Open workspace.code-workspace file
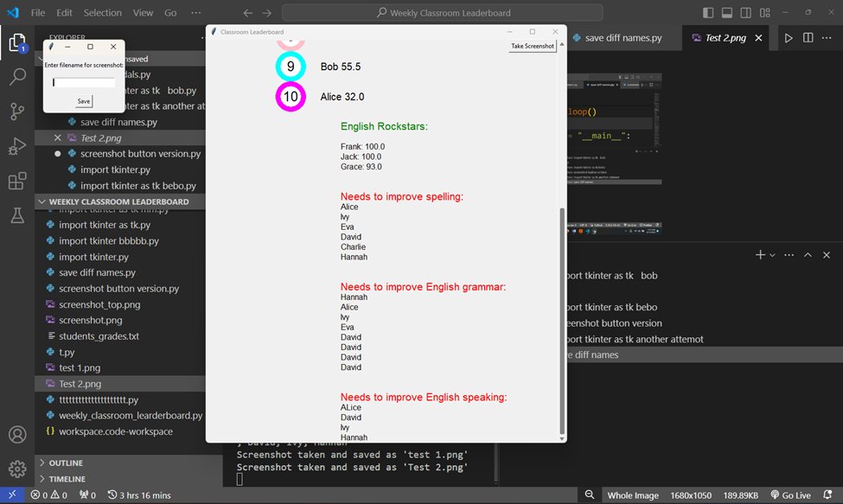Screen dimensions: 843x504 [x=116, y=431]
